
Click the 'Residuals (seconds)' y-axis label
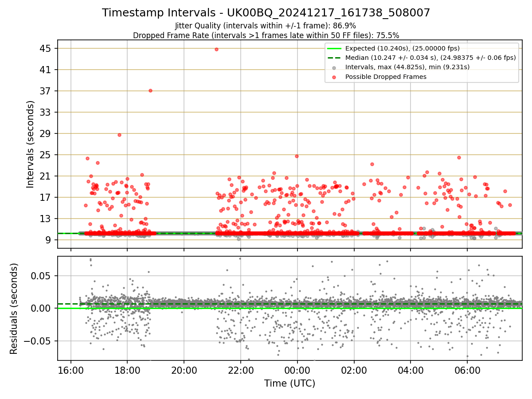click(14, 309)
